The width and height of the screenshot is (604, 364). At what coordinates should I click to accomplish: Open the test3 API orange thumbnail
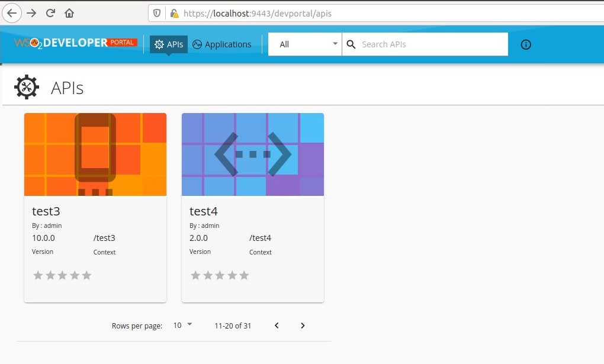[x=95, y=154]
